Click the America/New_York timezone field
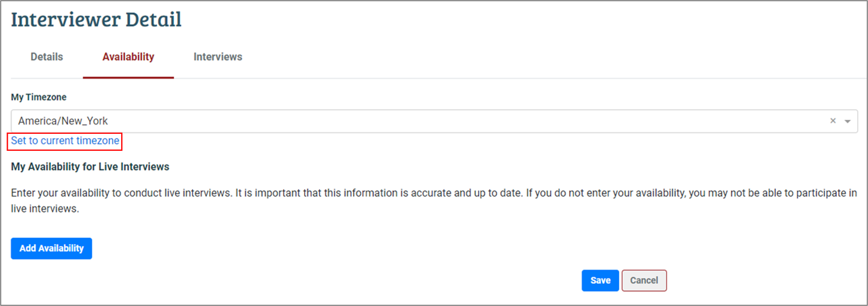868x306 pixels. (x=434, y=121)
